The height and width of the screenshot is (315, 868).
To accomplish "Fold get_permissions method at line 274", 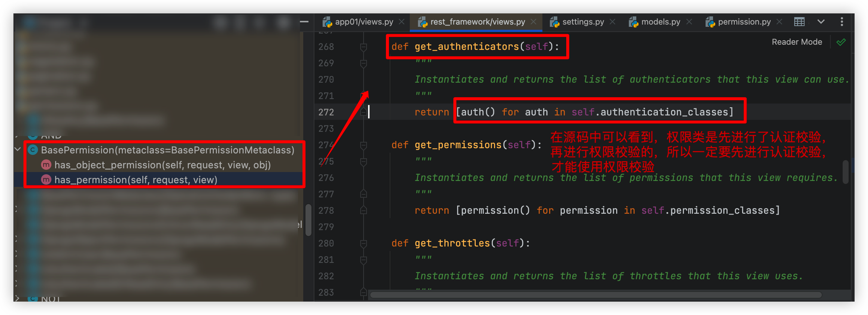I will click(364, 145).
